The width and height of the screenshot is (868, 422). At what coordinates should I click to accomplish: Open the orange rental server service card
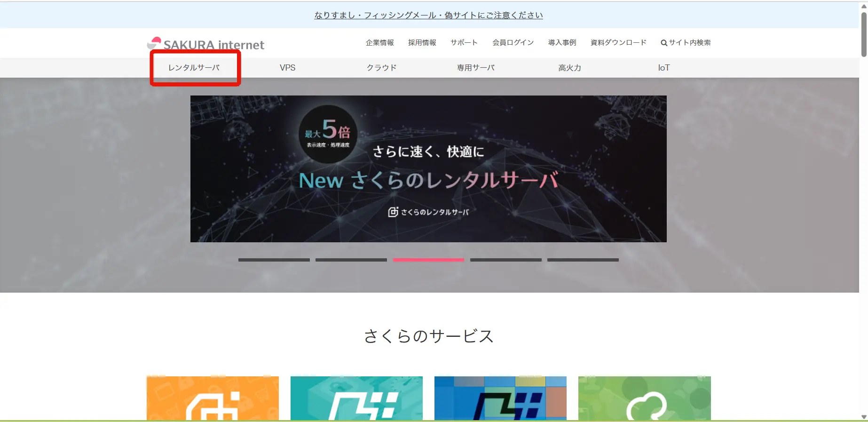[213, 398]
